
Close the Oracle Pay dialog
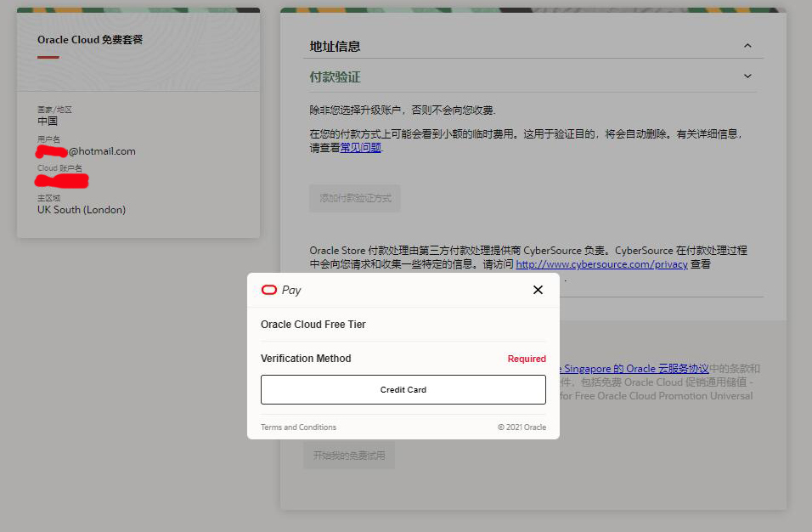tap(538, 290)
